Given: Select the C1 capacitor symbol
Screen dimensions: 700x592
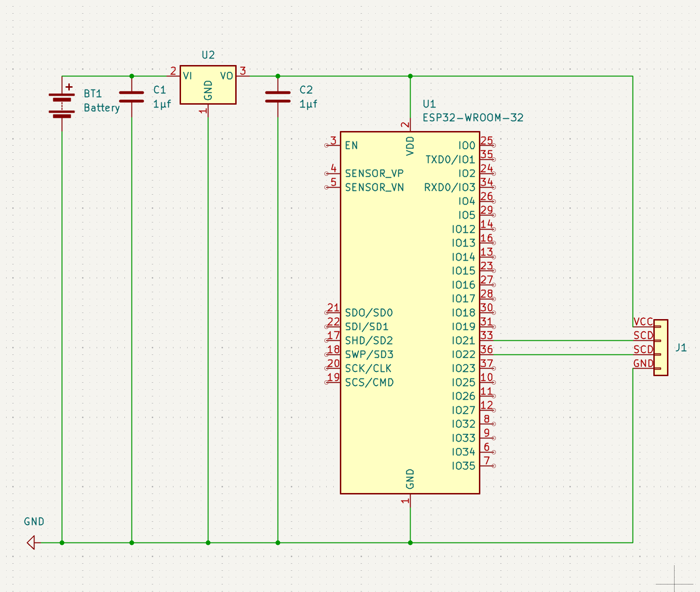Looking at the screenshot, I should click(132, 97).
